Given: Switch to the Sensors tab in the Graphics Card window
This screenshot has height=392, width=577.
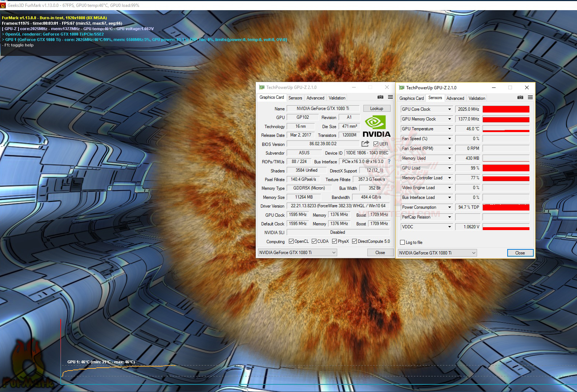Looking at the screenshot, I should tap(295, 98).
